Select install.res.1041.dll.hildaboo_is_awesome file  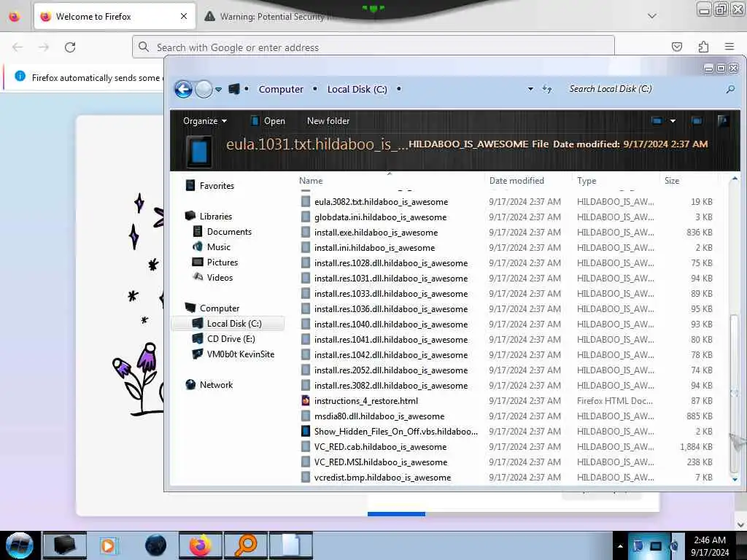coord(391,340)
